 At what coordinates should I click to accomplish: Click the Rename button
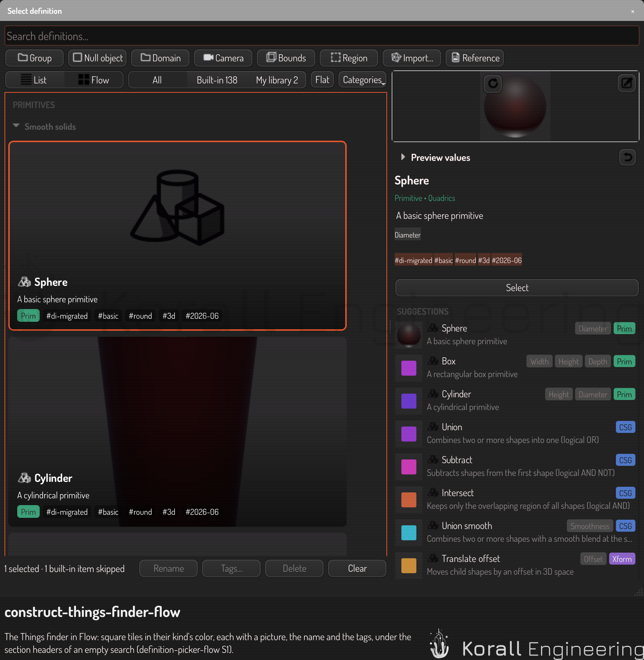168,568
